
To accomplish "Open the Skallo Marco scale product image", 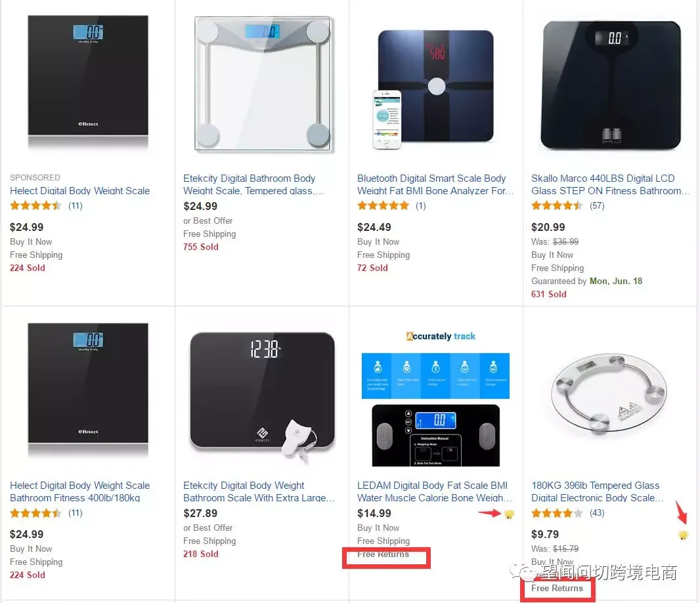I will [610, 85].
